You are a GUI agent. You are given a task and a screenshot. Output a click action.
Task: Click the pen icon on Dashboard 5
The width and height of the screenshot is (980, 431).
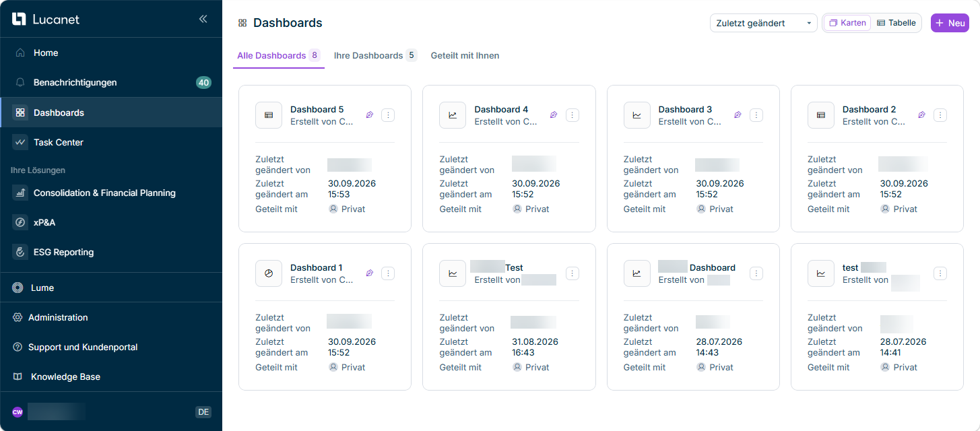(x=369, y=115)
